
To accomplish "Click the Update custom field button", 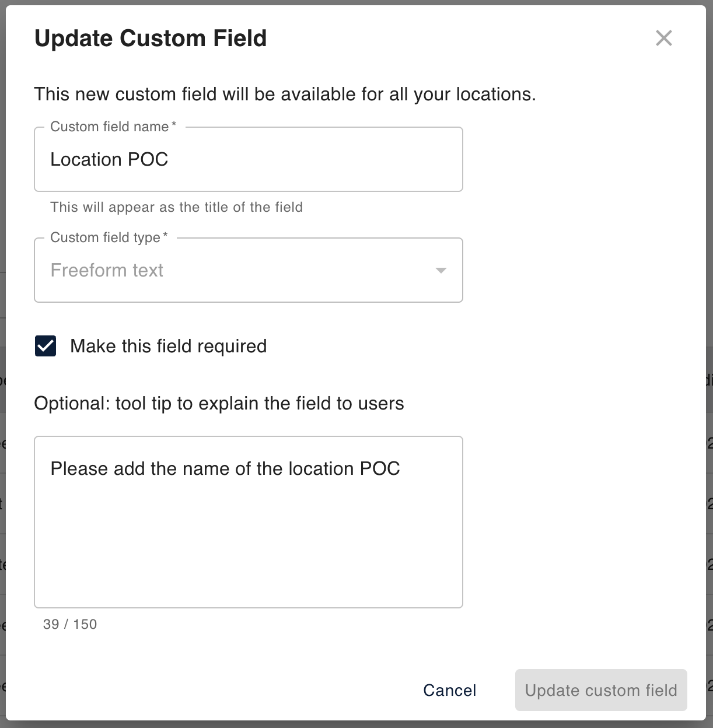I will tap(601, 690).
